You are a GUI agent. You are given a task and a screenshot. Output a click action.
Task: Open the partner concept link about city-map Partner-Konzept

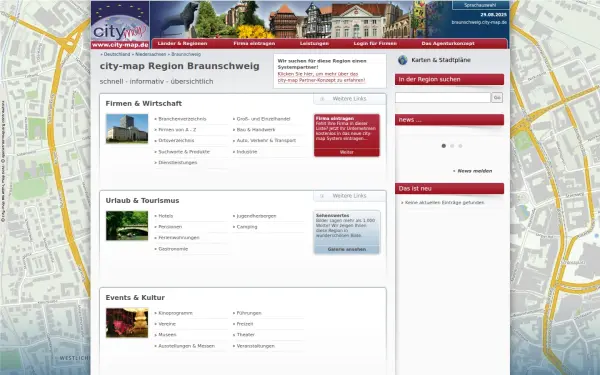pyautogui.click(x=321, y=77)
